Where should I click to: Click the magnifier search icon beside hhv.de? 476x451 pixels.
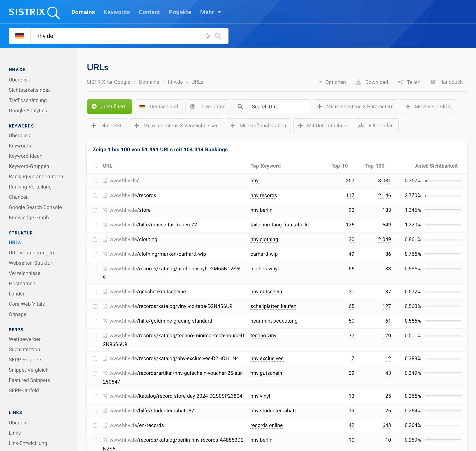218,36
